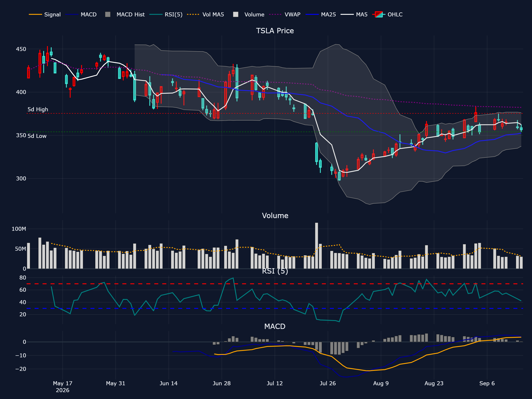Click the RSI (5) subplot title
532x399 pixels.
[275, 271]
